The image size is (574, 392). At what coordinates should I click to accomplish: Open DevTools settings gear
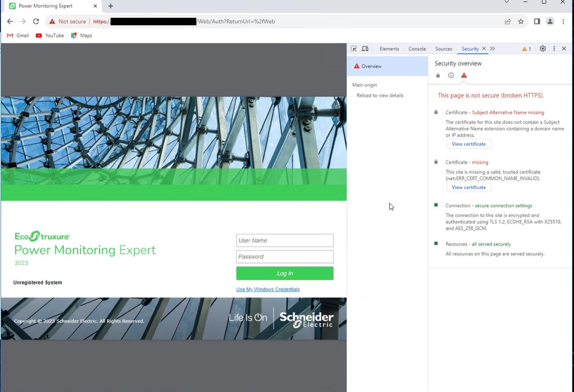(543, 49)
